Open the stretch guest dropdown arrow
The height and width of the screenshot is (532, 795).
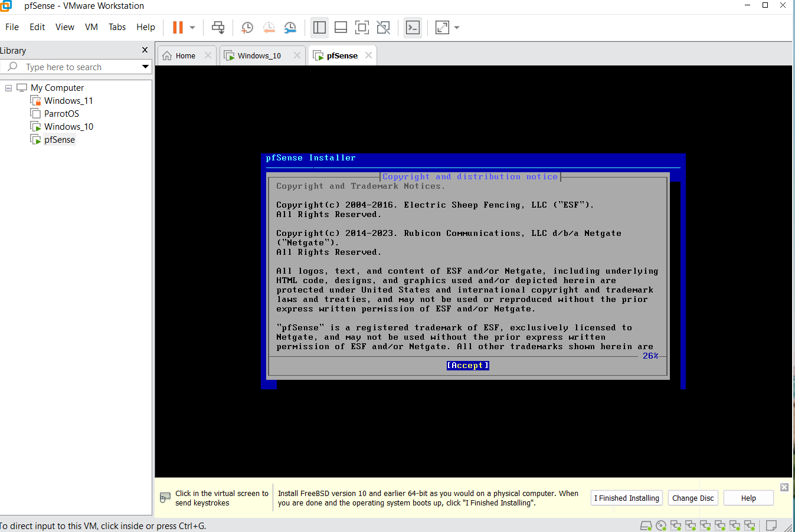pyautogui.click(x=457, y=27)
